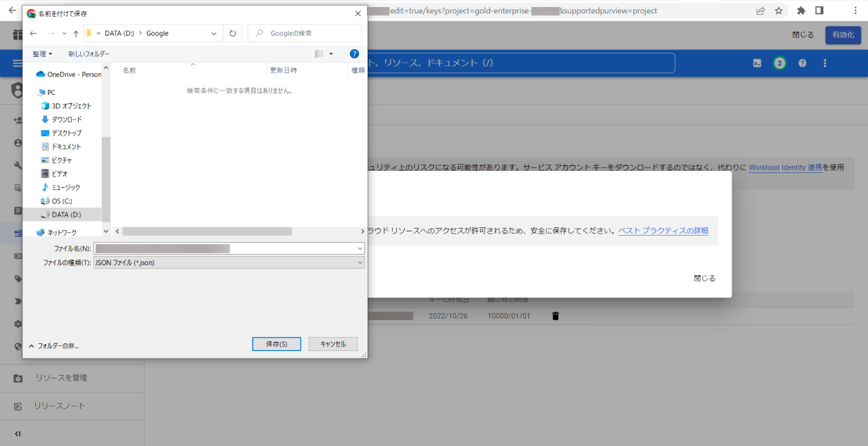The image size is (868, 446).
Task: Select ダウンロード folder in navigation pane
Action: (x=66, y=120)
